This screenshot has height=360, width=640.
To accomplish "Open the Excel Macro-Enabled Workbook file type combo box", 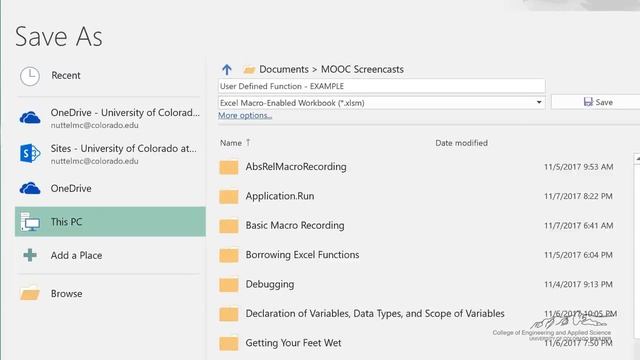I will (x=382, y=103).
